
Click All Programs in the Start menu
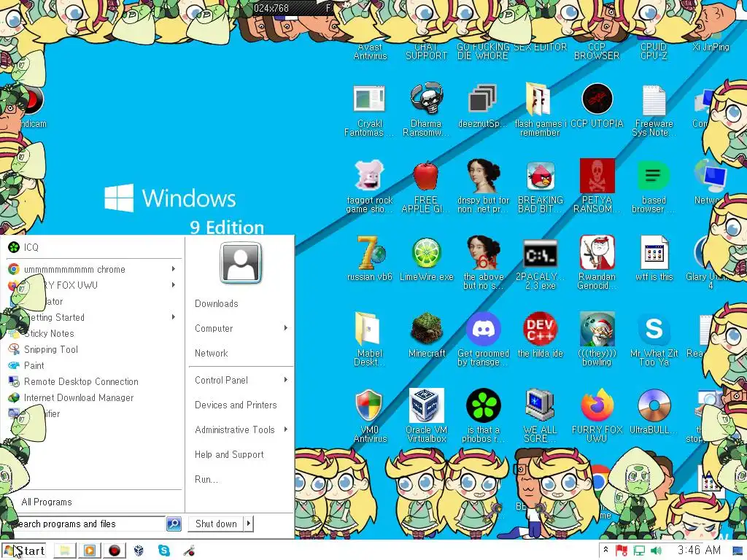[x=47, y=502]
